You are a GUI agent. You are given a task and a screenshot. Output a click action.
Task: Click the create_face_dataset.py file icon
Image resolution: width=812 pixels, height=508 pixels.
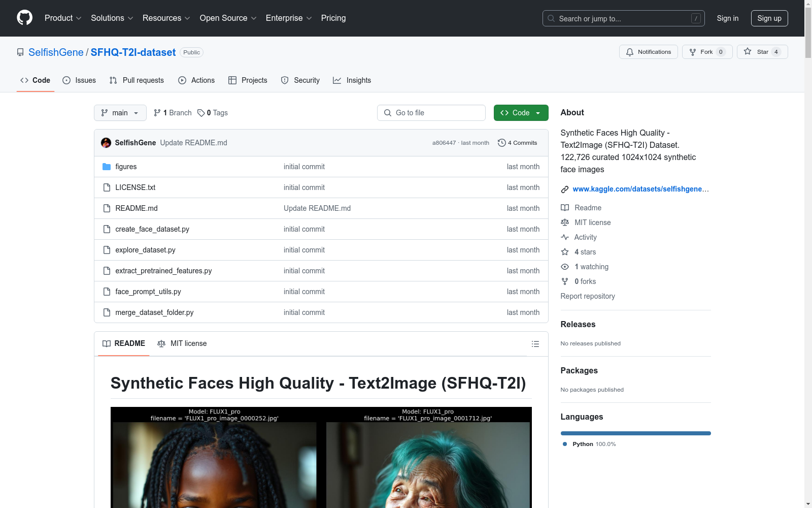point(107,229)
